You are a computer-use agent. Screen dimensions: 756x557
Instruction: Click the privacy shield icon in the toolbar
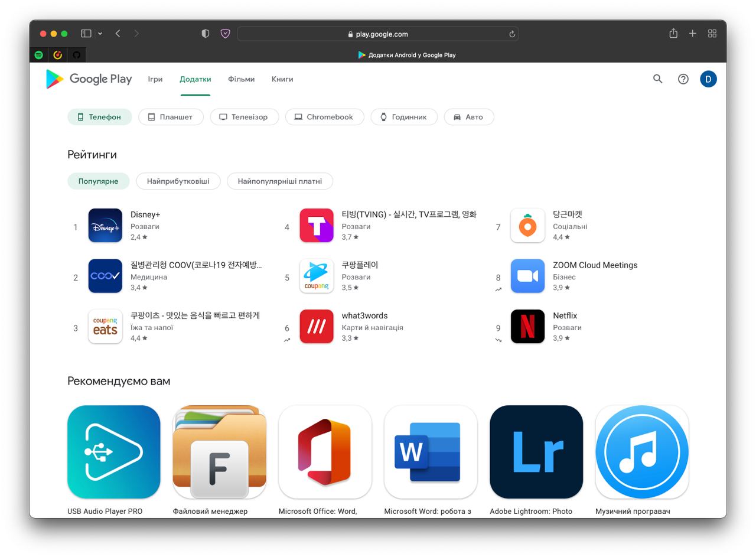(206, 34)
